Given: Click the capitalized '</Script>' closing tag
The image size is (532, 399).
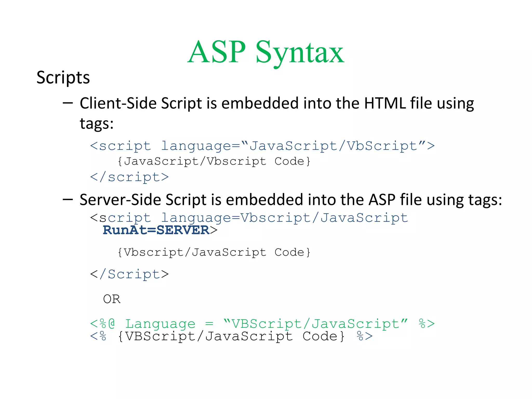Looking at the screenshot, I should coord(129,275).
